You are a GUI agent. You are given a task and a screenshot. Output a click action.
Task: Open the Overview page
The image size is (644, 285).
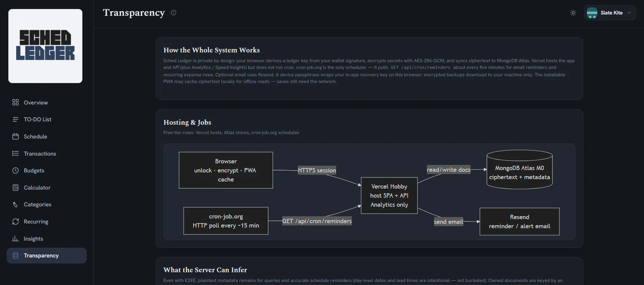pos(47,103)
